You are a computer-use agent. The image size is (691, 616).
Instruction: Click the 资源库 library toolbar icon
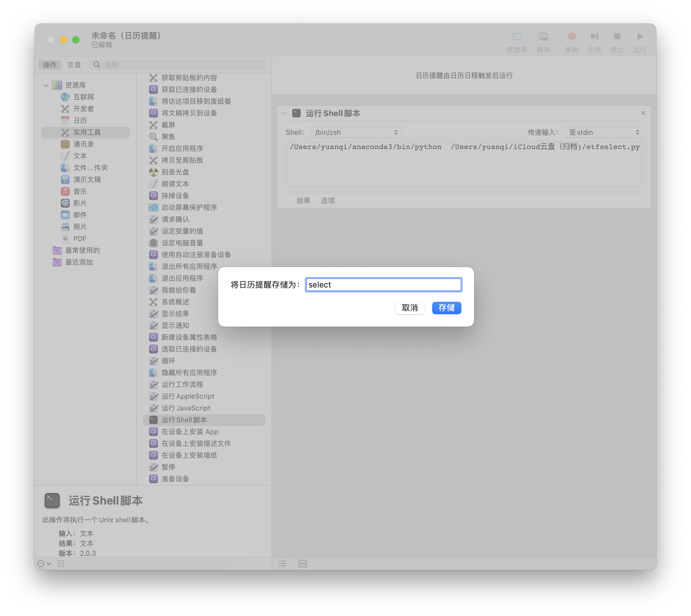517,36
